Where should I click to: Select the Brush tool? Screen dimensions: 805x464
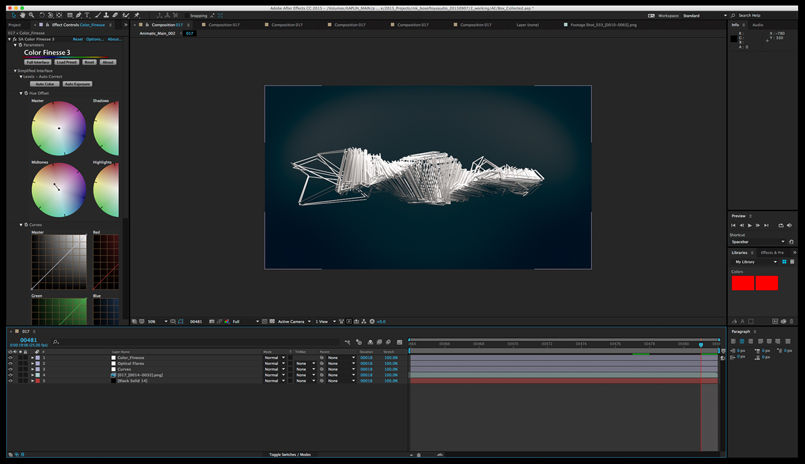tap(98, 15)
